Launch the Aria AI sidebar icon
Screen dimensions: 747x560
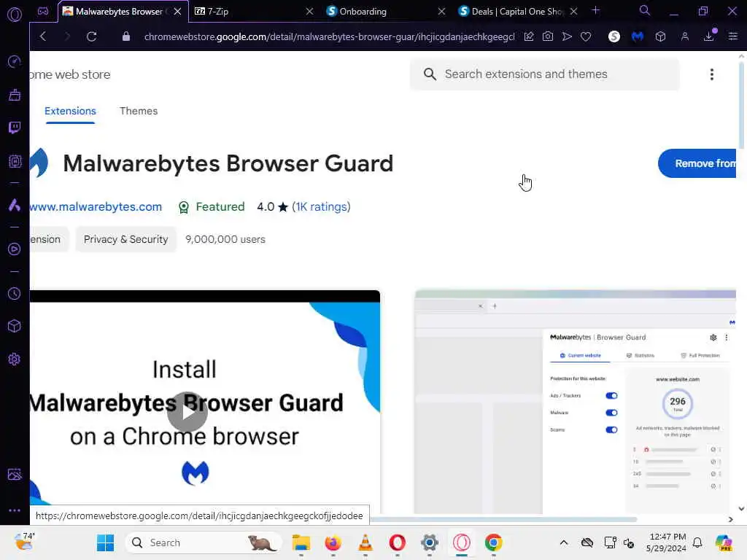[15, 205]
